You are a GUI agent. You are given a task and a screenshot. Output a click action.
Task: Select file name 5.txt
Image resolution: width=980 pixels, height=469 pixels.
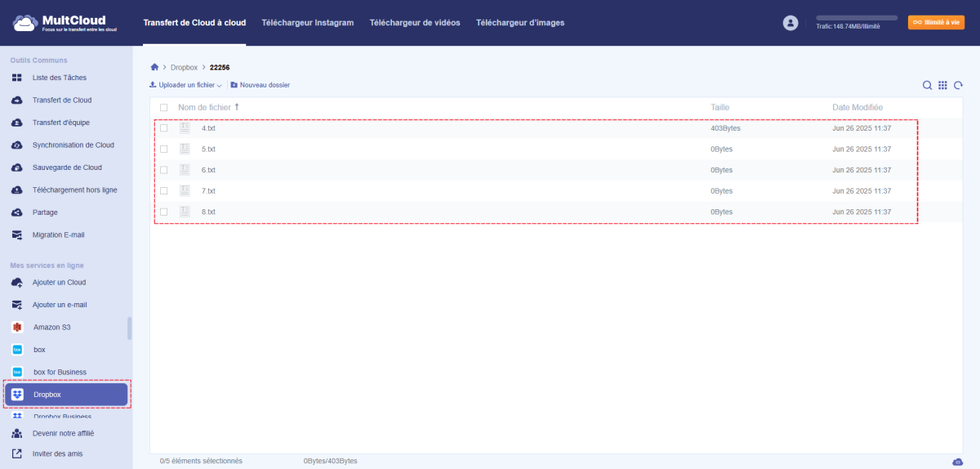click(x=208, y=149)
